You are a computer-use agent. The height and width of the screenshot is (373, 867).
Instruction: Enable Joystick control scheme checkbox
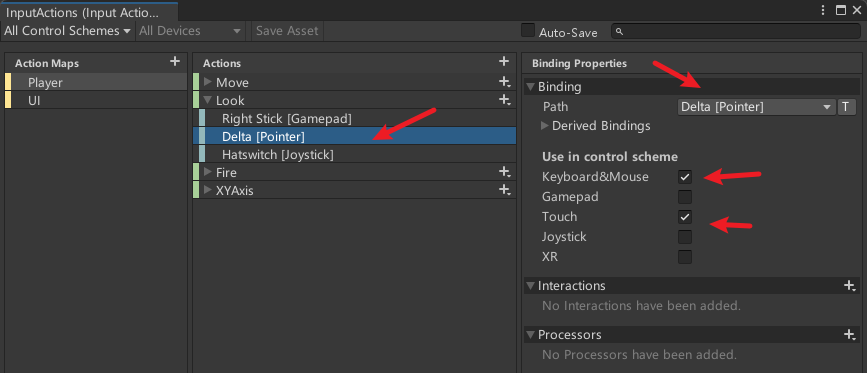click(x=685, y=237)
